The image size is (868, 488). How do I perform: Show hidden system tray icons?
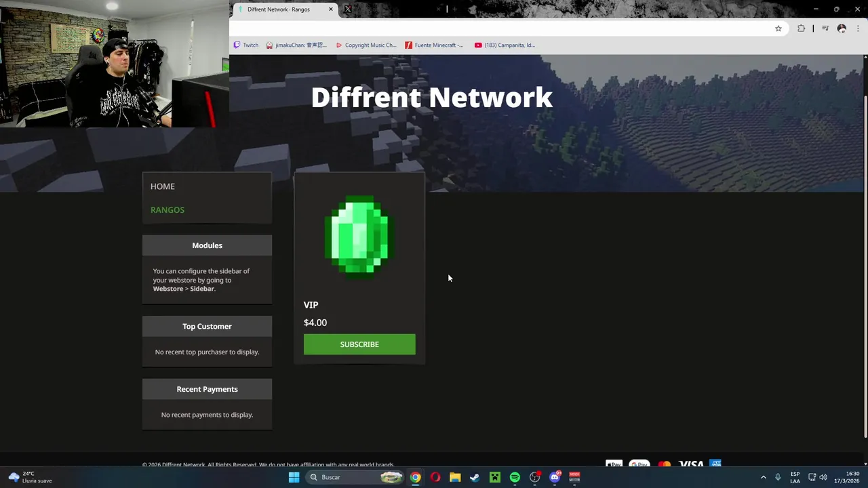tap(763, 477)
